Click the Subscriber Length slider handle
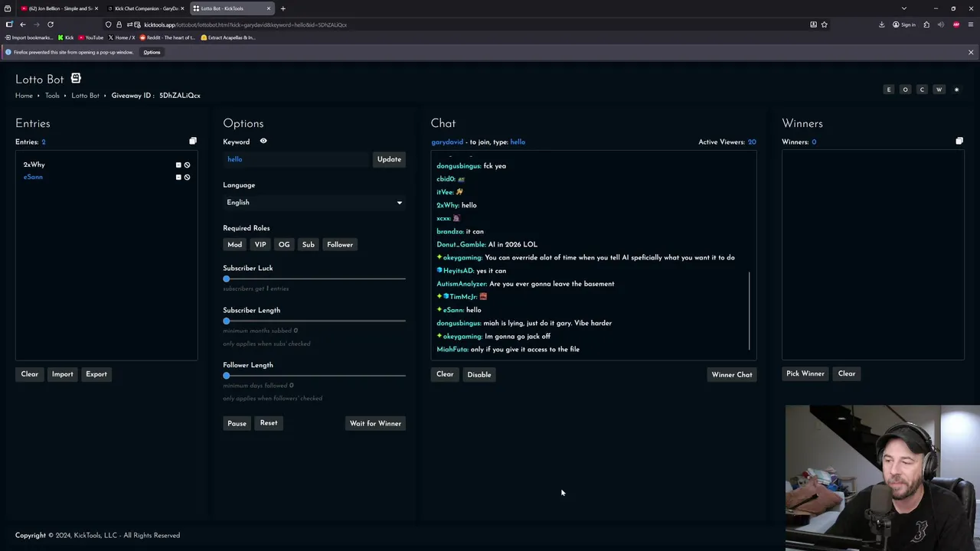The height and width of the screenshot is (551, 980). [227, 321]
